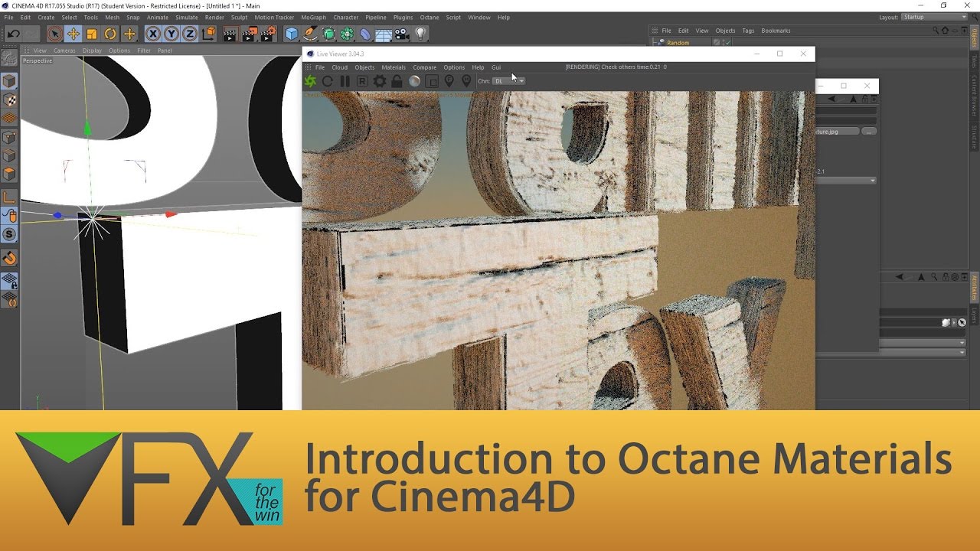Pause the Live Viewer render

(x=345, y=81)
